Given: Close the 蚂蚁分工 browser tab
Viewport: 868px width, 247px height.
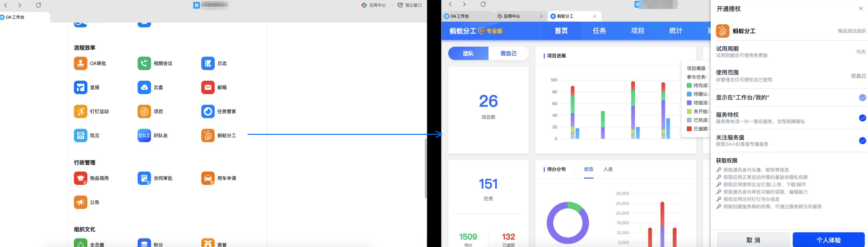Looking at the screenshot, I should tap(595, 16).
